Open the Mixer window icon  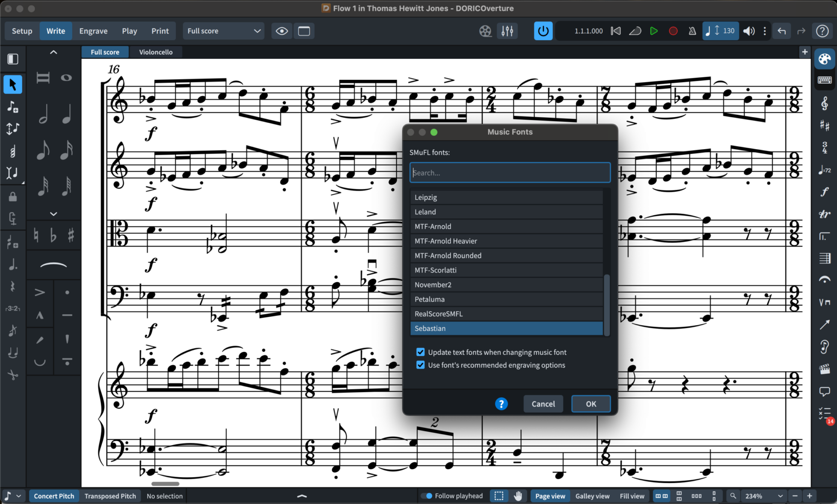point(507,31)
